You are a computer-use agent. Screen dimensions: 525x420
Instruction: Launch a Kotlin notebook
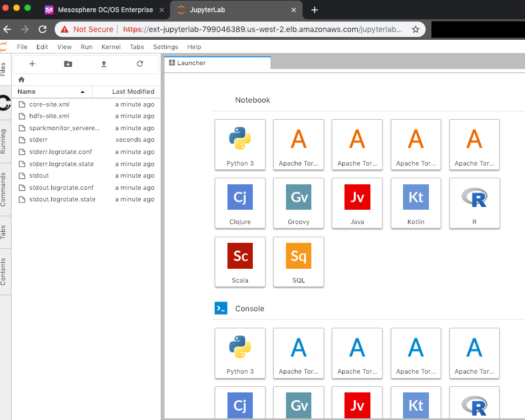[416, 203]
